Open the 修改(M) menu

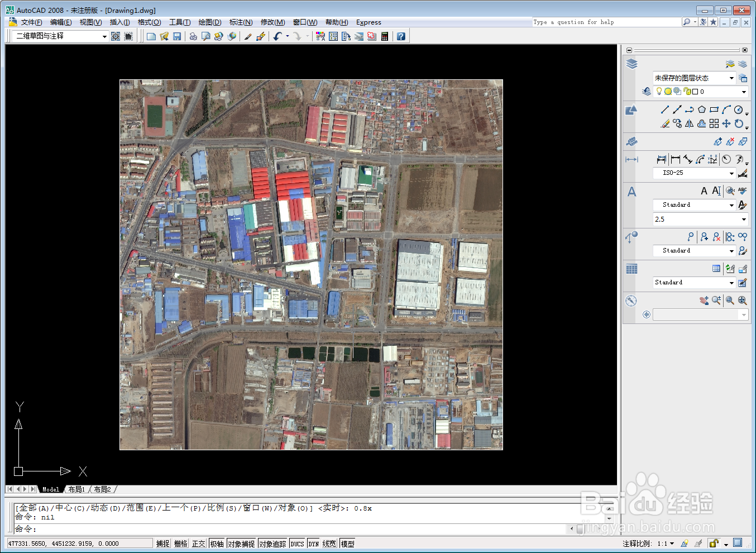[x=272, y=22]
